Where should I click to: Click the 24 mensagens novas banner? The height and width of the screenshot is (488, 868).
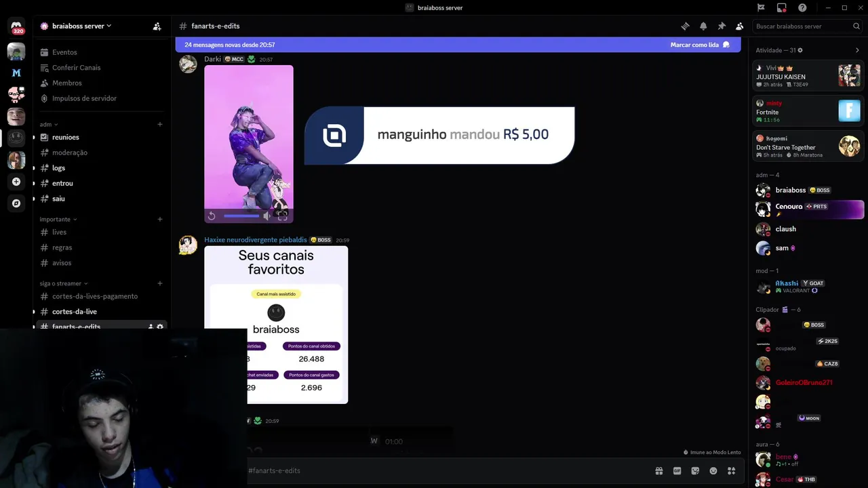(458, 45)
